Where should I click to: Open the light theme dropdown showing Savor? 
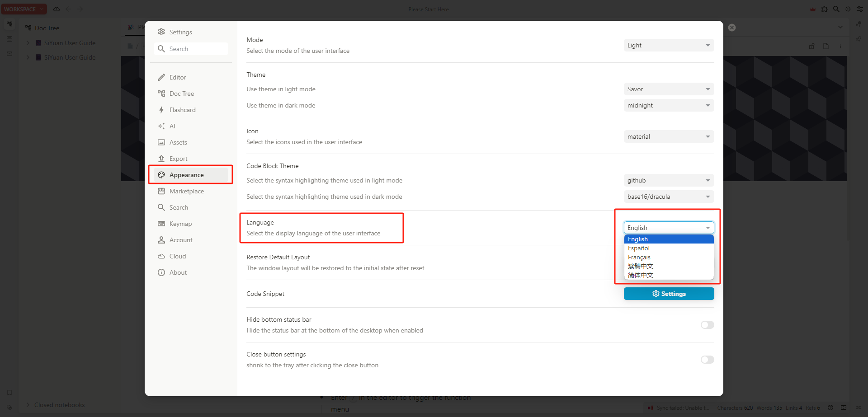(668, 89)
